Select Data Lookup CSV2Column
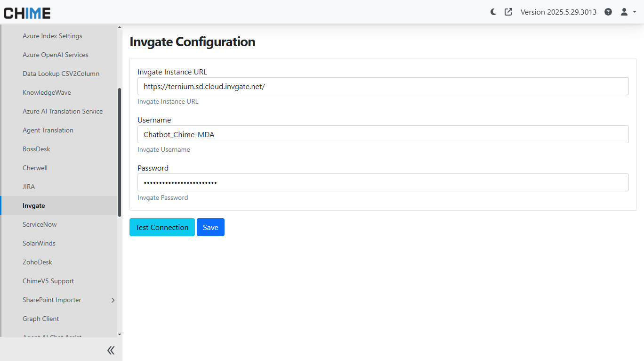 coord(61,74)
